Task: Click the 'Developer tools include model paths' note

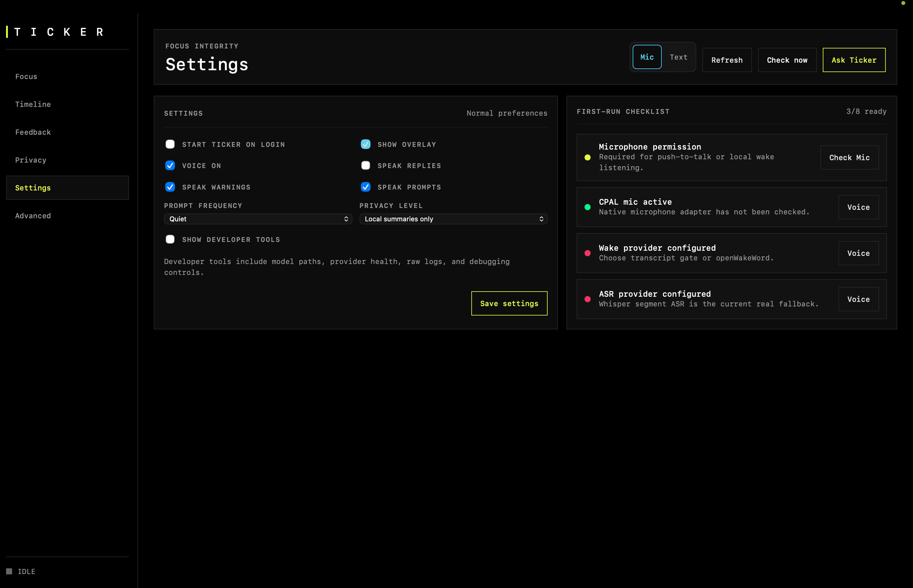Action: click(x=337, y=267)
